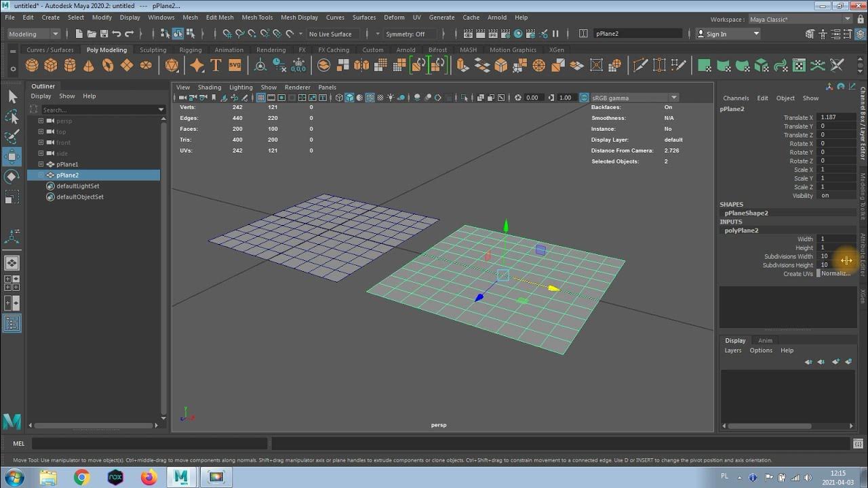Open the Sign In dropdown

(728, 34)
